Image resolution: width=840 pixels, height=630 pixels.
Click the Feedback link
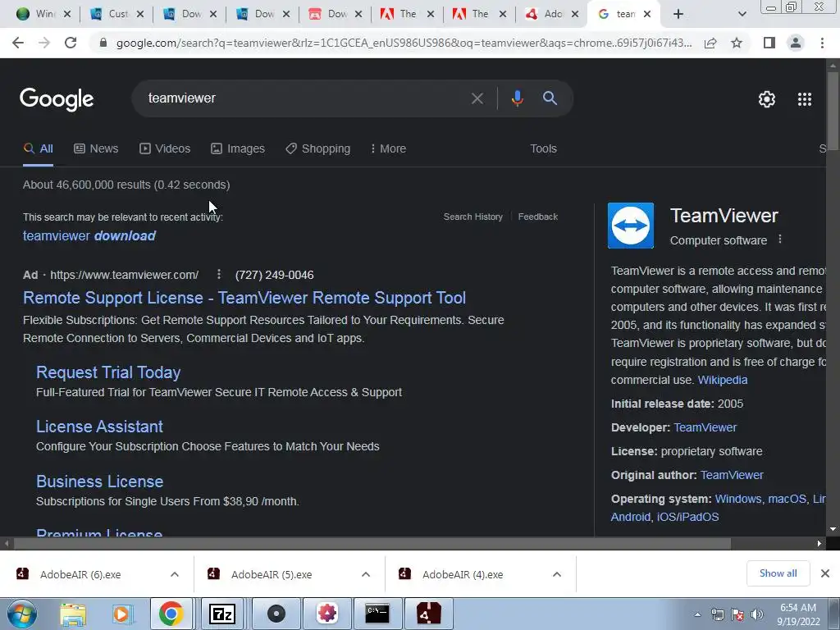click(538, 217)
